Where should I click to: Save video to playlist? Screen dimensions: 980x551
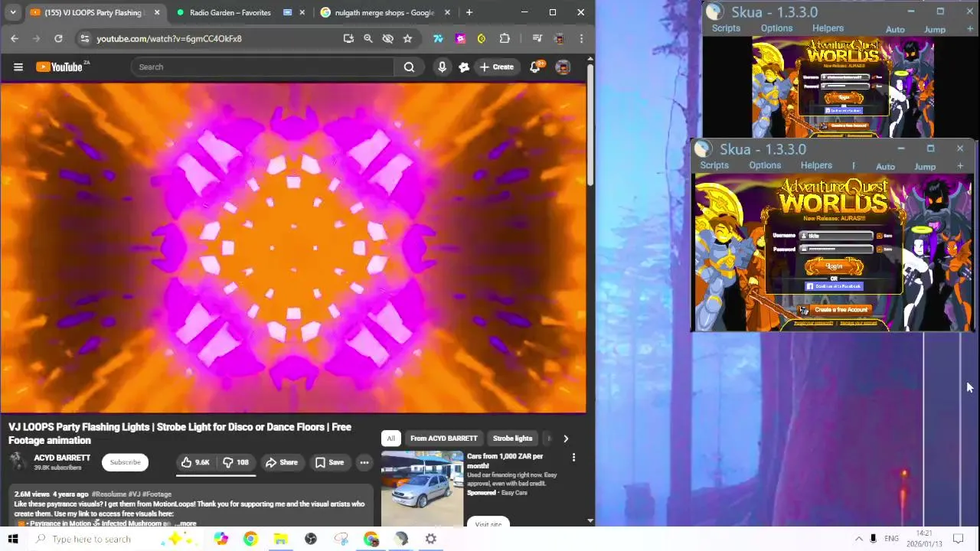(x=329, y=462)
